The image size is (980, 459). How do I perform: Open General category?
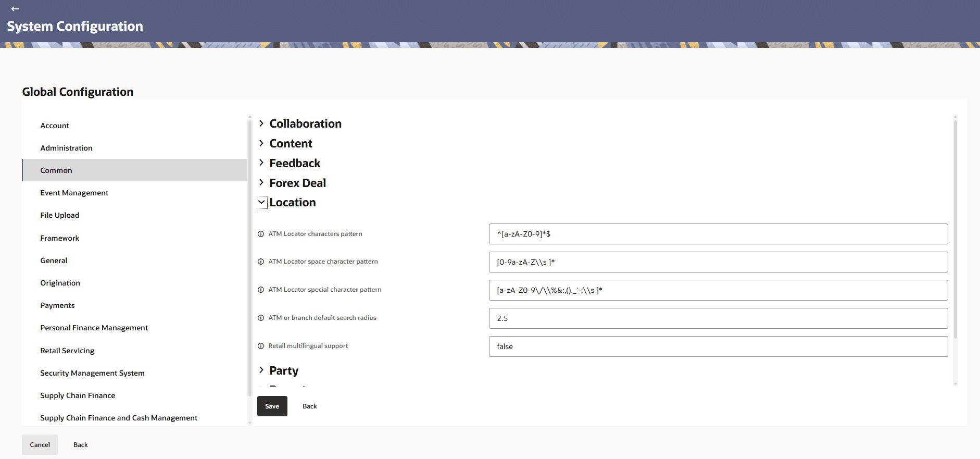(134, 260)
